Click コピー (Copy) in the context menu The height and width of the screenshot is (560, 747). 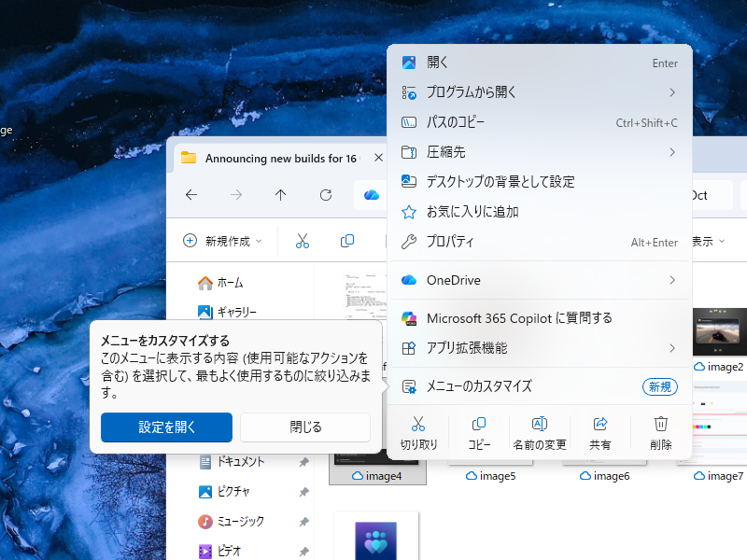(479, 433)
